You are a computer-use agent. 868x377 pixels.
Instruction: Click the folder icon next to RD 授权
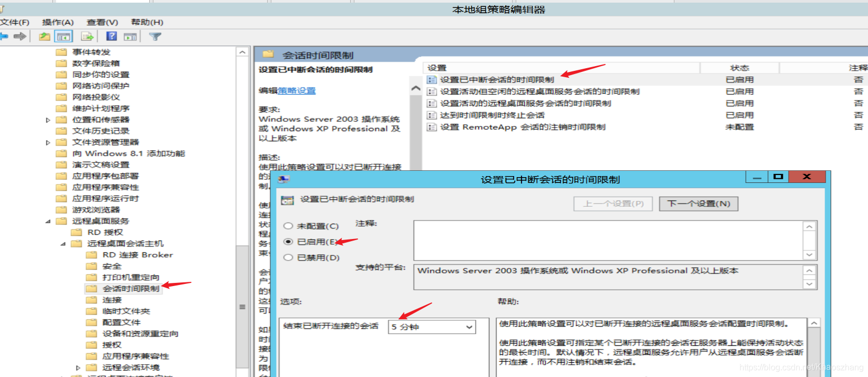coord(77,232)
